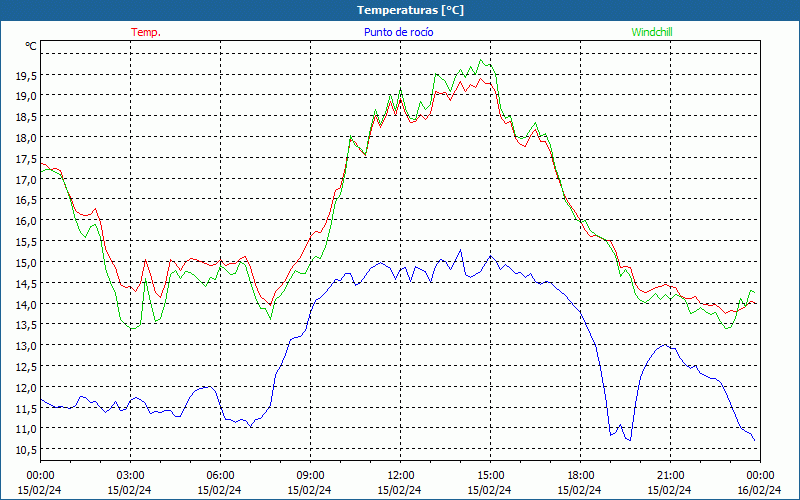The height and width of the screenshot is (500, 800).
Task: Select the green 'Windchill' legend label
Action: coord(652,32)
